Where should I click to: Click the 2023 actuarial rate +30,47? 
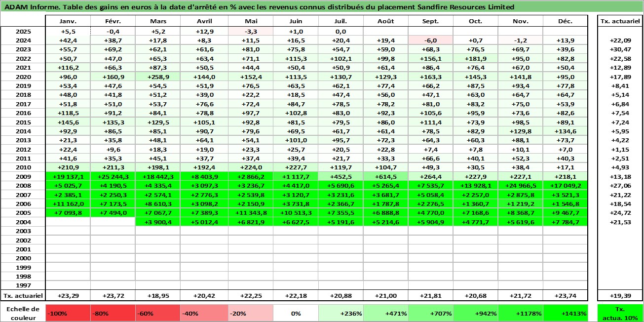tap(620, 49)
